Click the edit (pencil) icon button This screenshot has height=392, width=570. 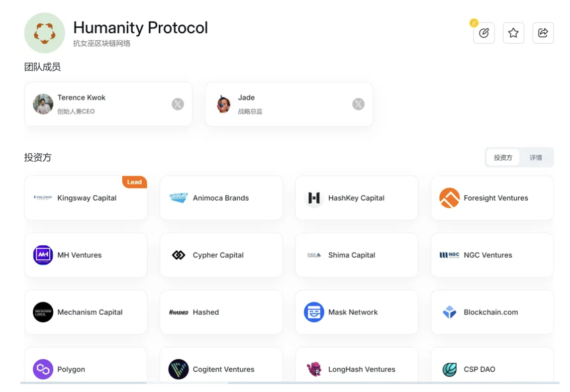[x=484, y=33]
